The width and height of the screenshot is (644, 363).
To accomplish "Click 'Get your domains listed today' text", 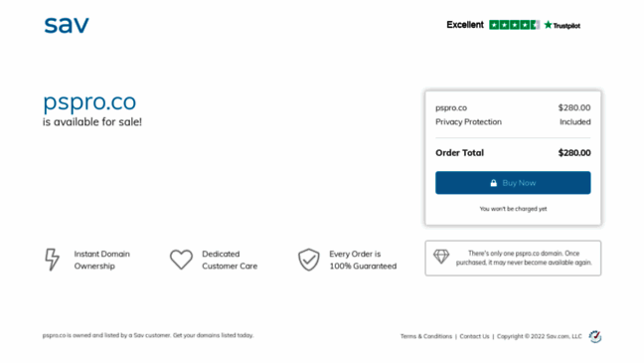I will point(213,335).
